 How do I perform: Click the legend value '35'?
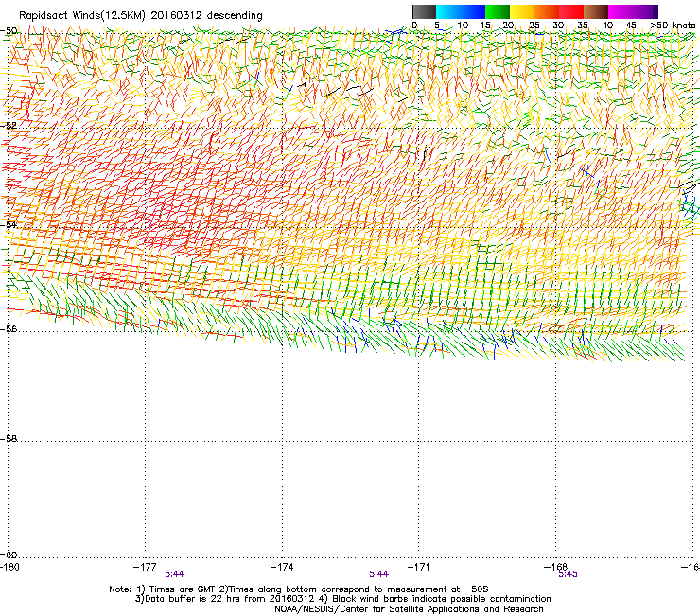(x=583, y=26)
